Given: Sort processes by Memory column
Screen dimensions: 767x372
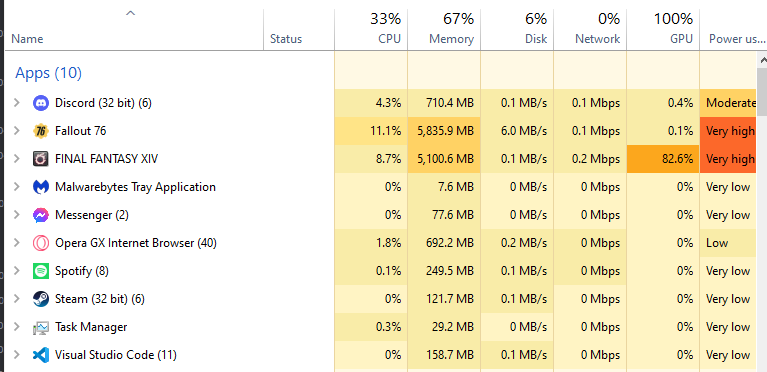Looking at the screenshot, I should pyautogui.click(x=444, y=29).
